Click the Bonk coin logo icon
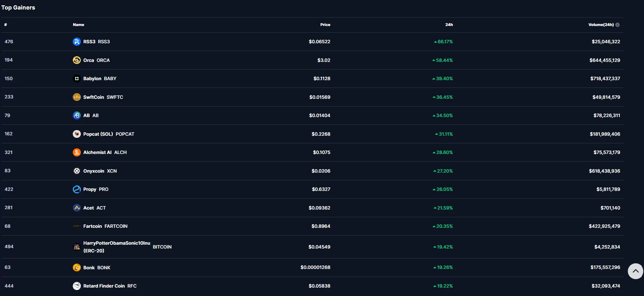The width and height of the screenshot is (644, 296). [77, 268]
